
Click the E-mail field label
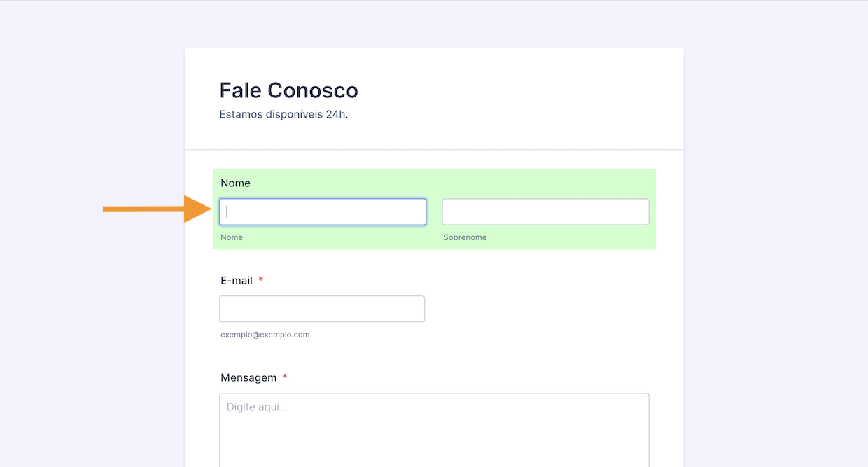pyautogui.click(x=237, y=280)
